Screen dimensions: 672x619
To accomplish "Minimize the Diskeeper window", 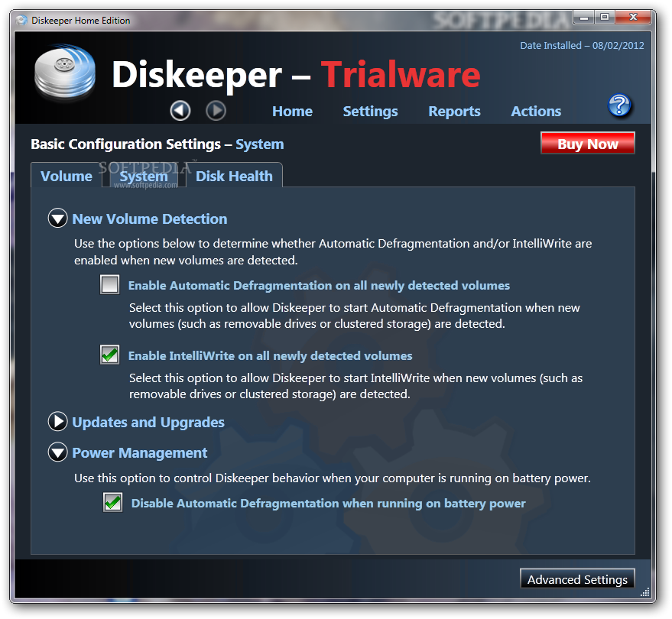I will (x=584, y=18).
